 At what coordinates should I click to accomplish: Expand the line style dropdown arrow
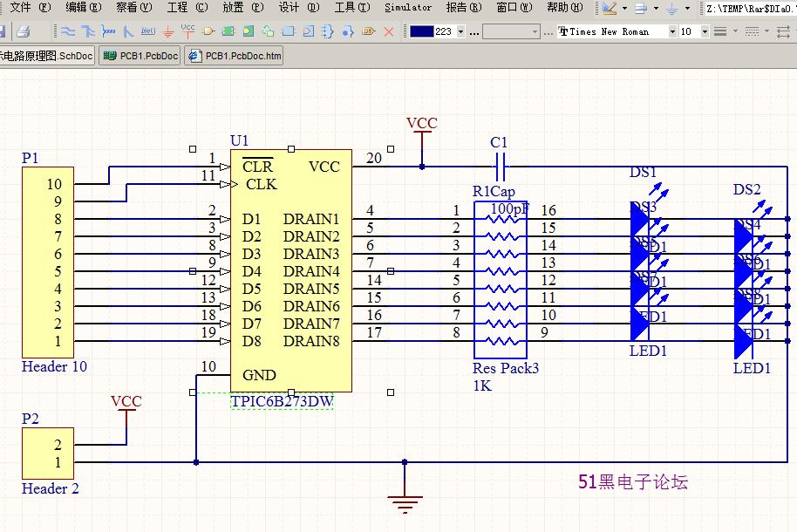(766, 31)
